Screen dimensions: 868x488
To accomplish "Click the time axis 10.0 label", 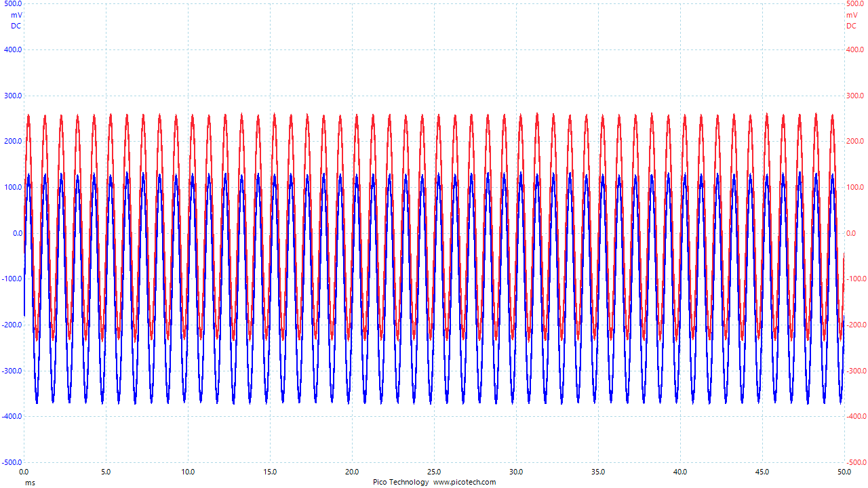I will click(x=188, y=472).
